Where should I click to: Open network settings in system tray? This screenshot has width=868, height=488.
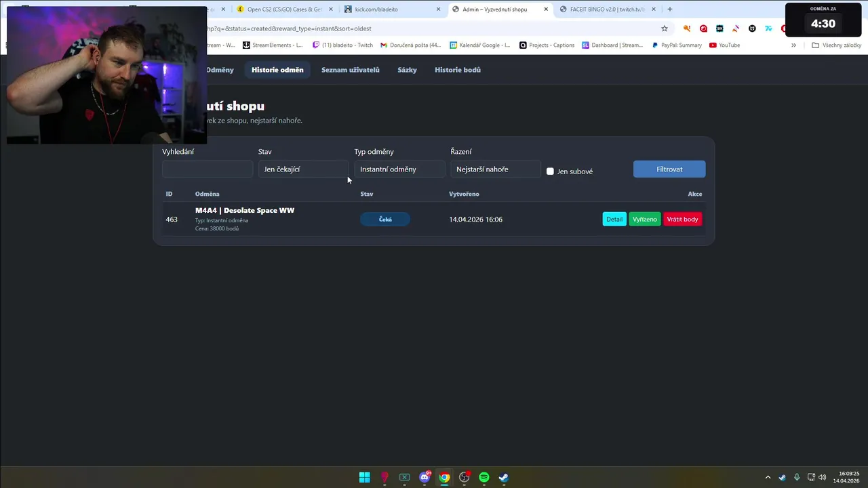tap(811, 477)
